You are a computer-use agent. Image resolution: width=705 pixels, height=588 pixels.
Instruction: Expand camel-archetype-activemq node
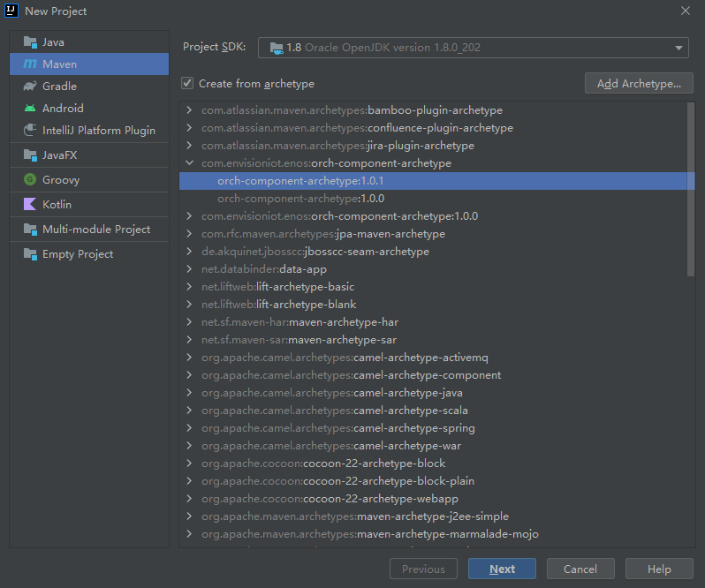click(x=189, y=358)
